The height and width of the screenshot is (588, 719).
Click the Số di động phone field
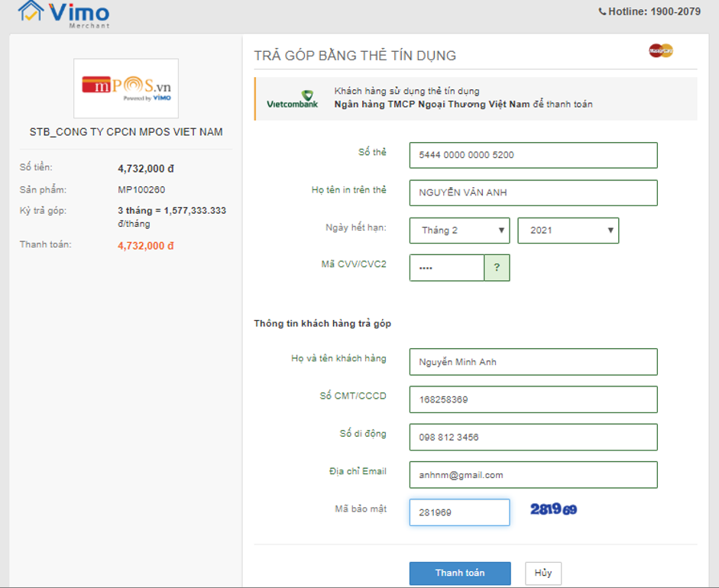coord(533,438)
